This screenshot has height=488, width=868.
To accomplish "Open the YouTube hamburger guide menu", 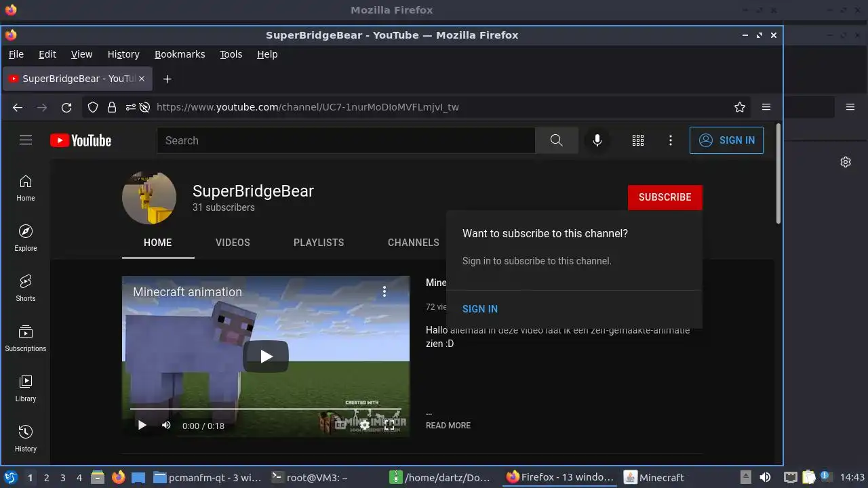I will 26,140.
